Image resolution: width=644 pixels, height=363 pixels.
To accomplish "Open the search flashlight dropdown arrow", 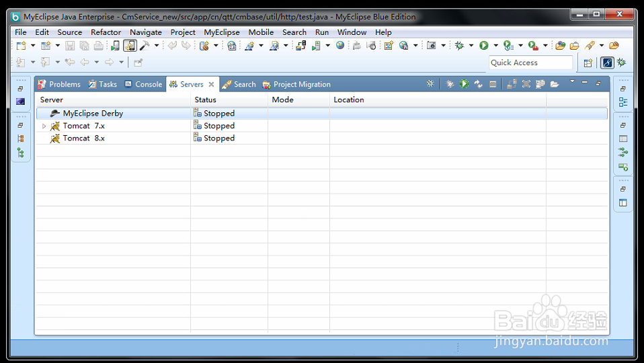I will point(602,46).
